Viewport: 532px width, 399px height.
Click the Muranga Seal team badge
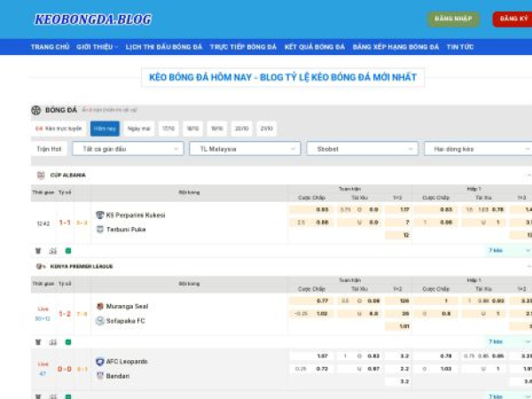[x=100, y=306]
